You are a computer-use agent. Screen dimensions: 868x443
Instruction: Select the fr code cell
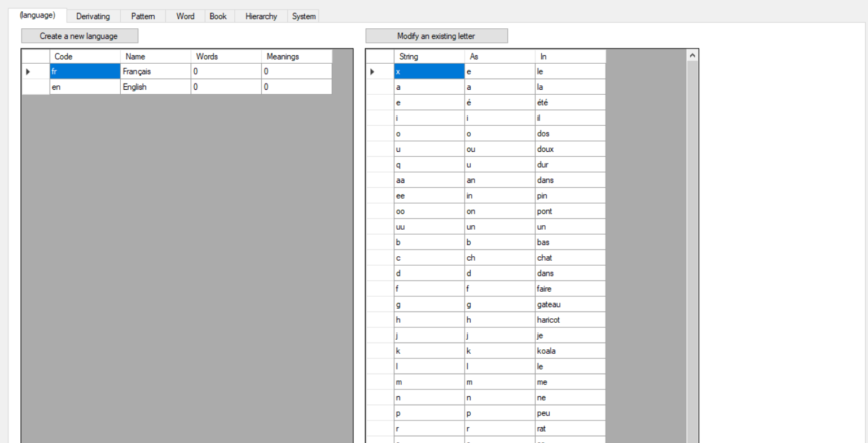[x=84, y=71]
